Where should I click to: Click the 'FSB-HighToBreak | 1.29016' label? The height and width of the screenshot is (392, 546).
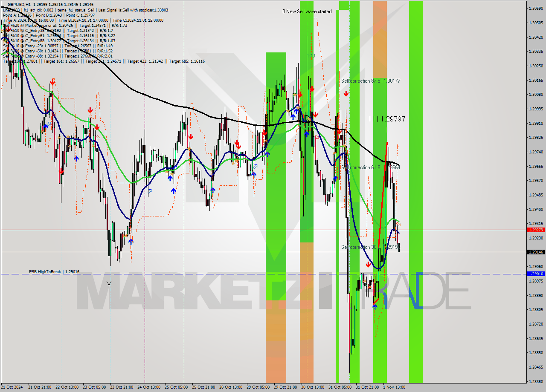54,271
